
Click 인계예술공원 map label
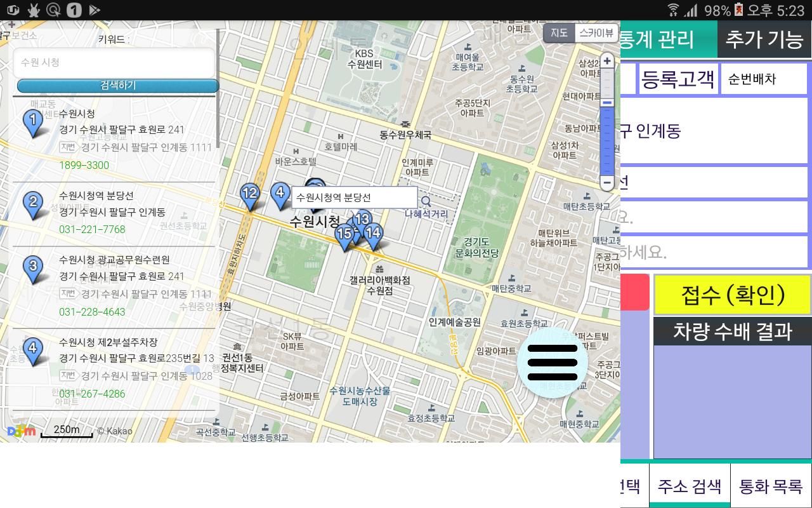454,322
